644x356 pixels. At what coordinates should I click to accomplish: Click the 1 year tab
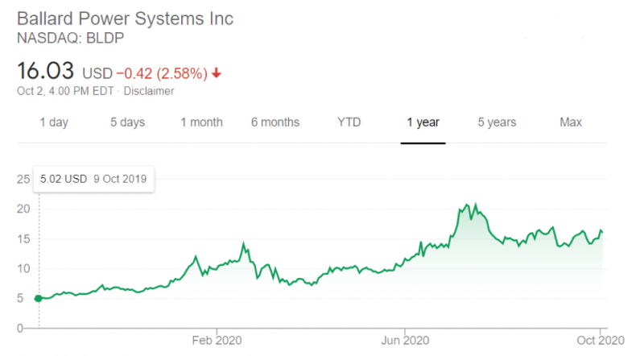tap(423, 122)
